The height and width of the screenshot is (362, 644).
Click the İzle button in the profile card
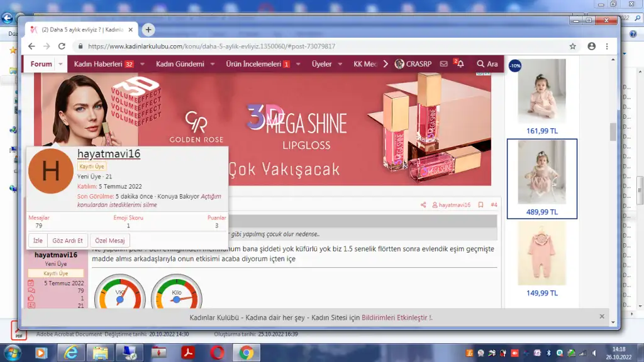click(38, 241)
